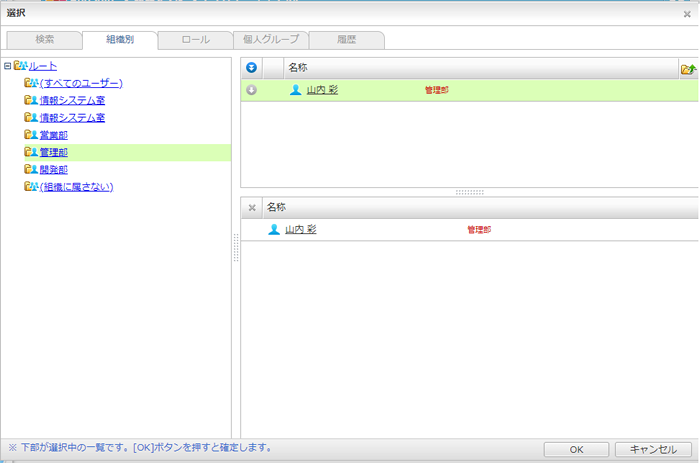
Task: Click the folder icon next to 開発部
Action: pos(31,169)
